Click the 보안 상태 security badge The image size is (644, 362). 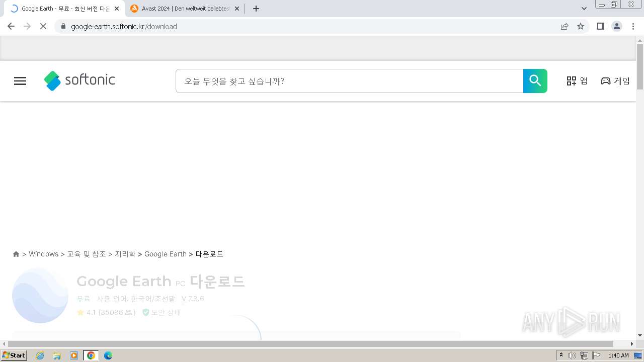pyautogui.click(x=162, y=312)
